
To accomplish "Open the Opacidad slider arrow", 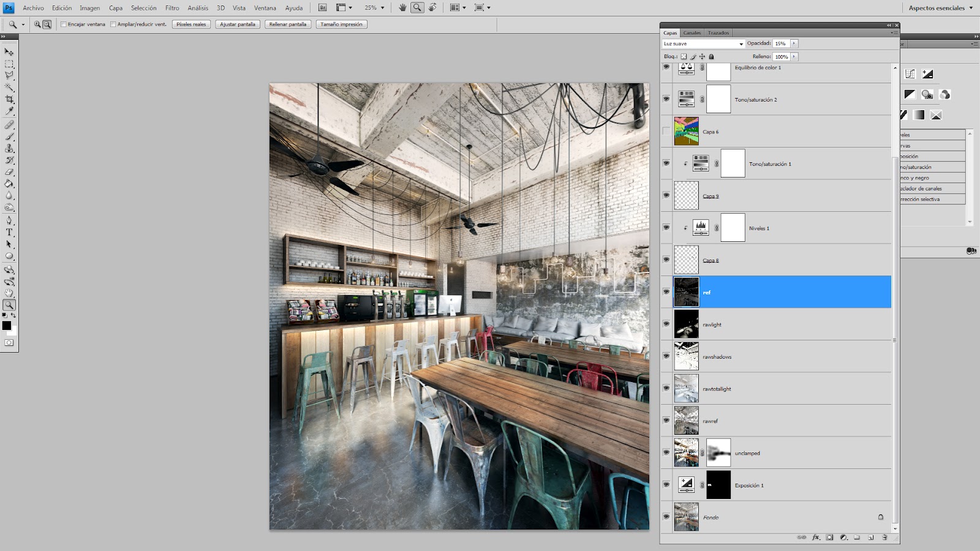I will (794, 43).
